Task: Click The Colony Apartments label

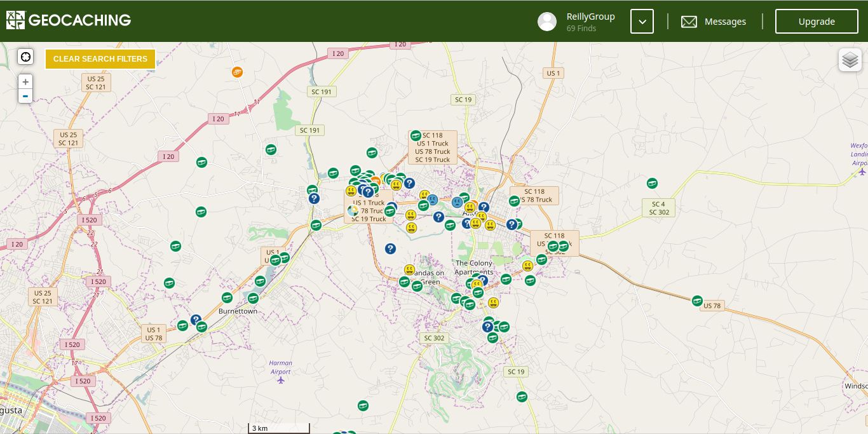Action: 473,268
